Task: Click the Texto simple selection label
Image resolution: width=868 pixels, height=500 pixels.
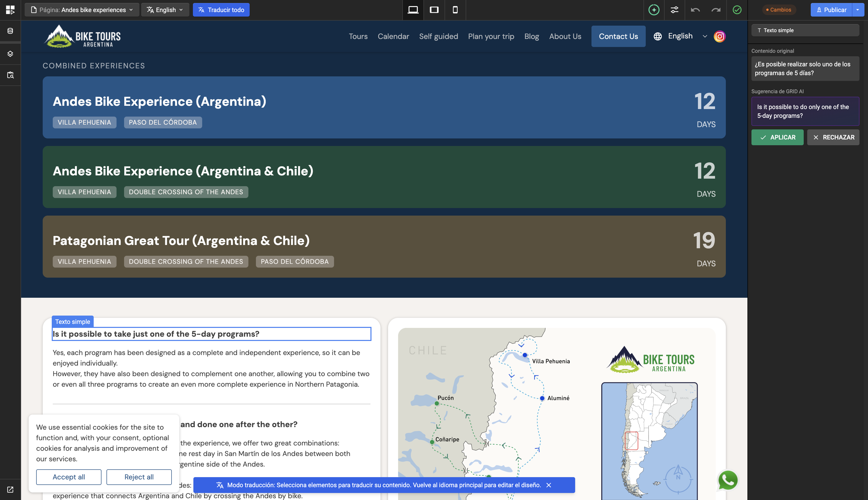Action: pyautogui.click(x=73, y=322)
